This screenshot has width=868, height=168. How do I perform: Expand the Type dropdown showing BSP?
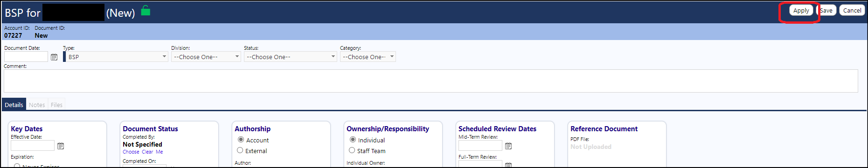pyautogui.click(x=116, y=57)
